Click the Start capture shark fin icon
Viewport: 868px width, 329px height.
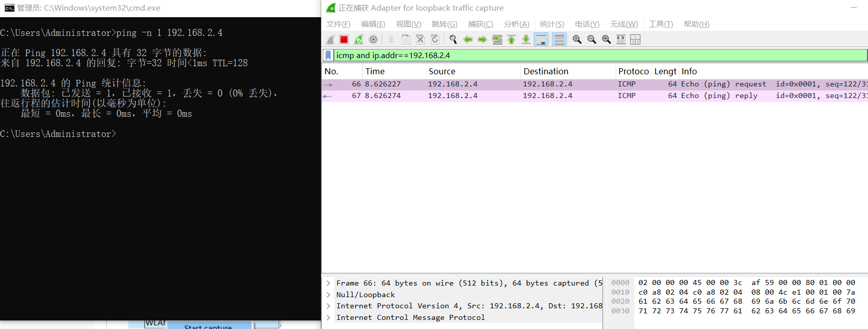click(330, 39)
